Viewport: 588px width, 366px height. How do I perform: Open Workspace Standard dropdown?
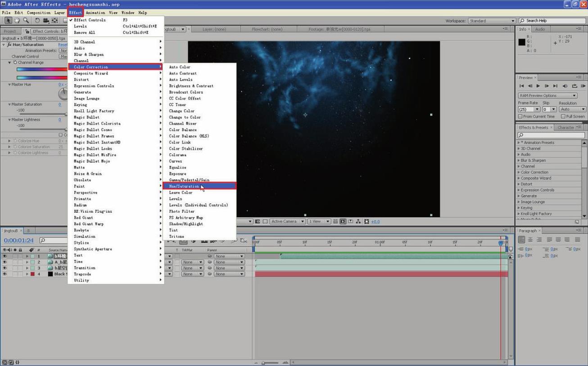[492, 21]
